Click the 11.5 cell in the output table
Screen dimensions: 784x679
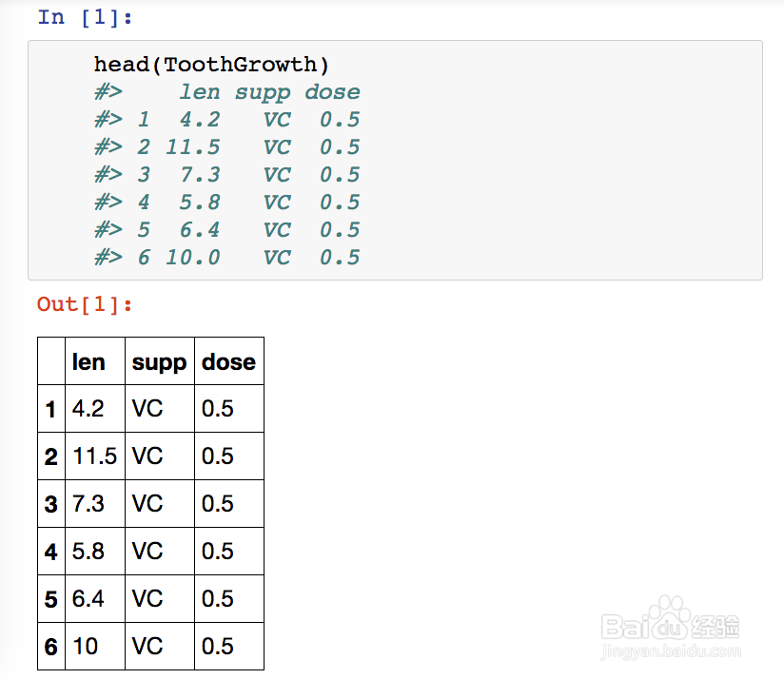click(94, 456)
